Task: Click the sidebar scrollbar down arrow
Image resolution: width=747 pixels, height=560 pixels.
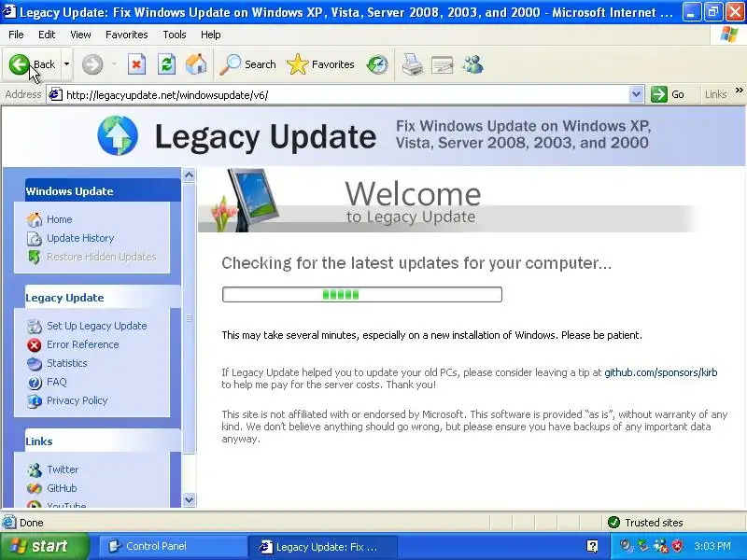Action: (x=190, y=499)
